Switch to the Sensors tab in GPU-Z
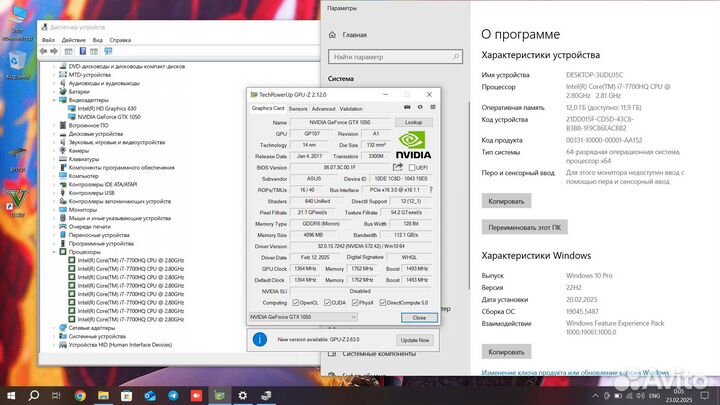Viewport: 720px width, 405px height. [298, 109]
